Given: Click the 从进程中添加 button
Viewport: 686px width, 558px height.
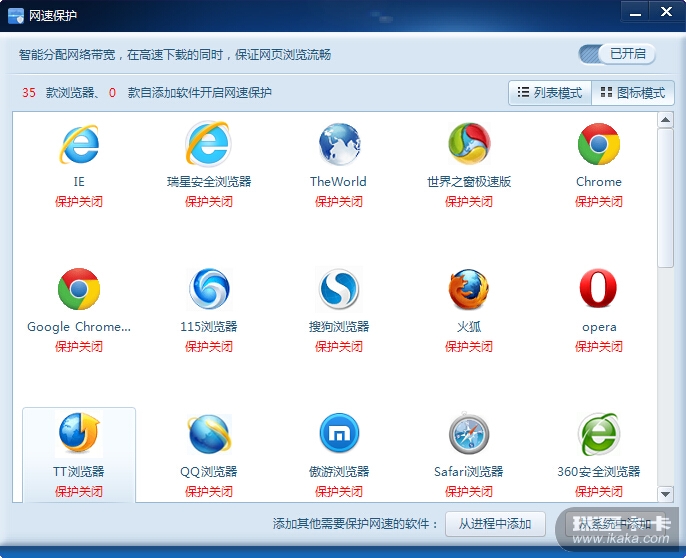Looking at the screenshot, I should coord(495,524).
